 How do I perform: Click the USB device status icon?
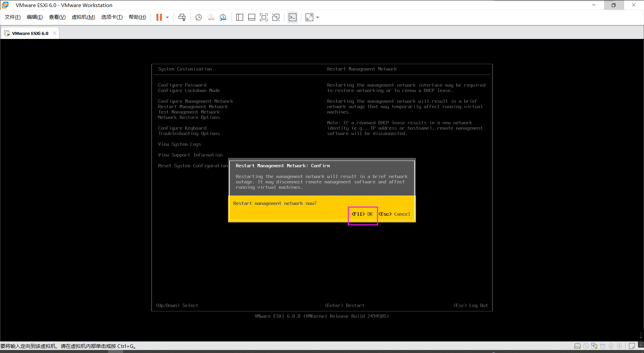click(x=603, y=346)
